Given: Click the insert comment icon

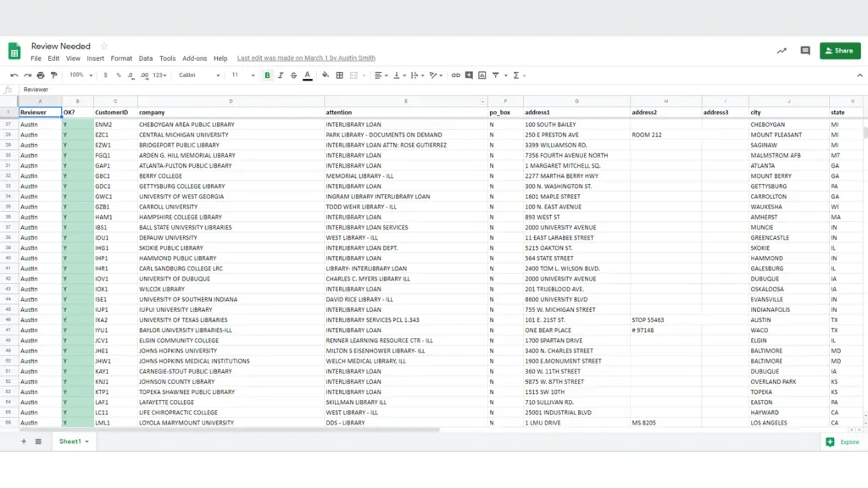Looking at the screenshot, I should tap(469, 75).
